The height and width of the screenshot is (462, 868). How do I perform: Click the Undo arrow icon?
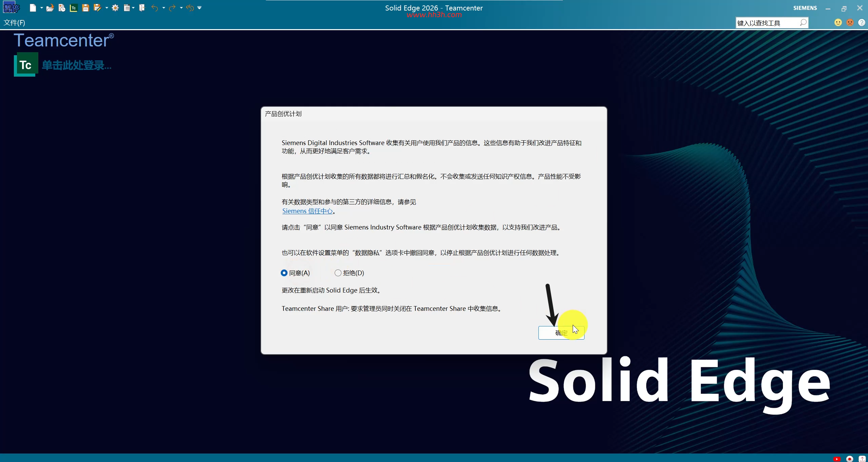click(x=155, y=8)
